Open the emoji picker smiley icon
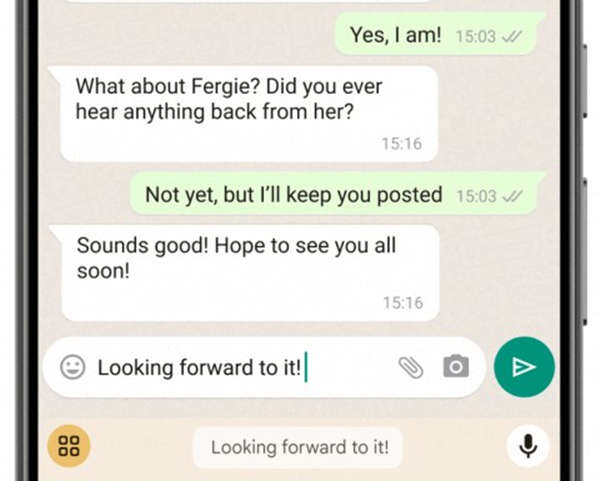Screen dimensions: 600x481 pyautogui.click(x=73, y=367)
